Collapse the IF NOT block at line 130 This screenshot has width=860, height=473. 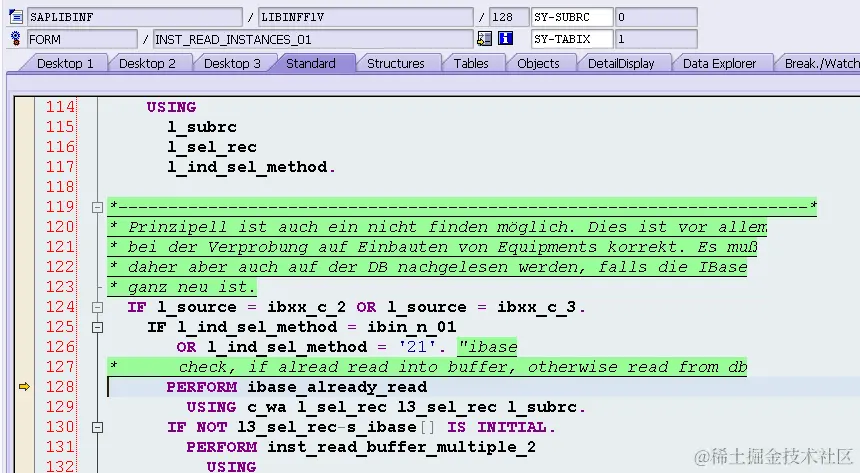coord(97,427)
